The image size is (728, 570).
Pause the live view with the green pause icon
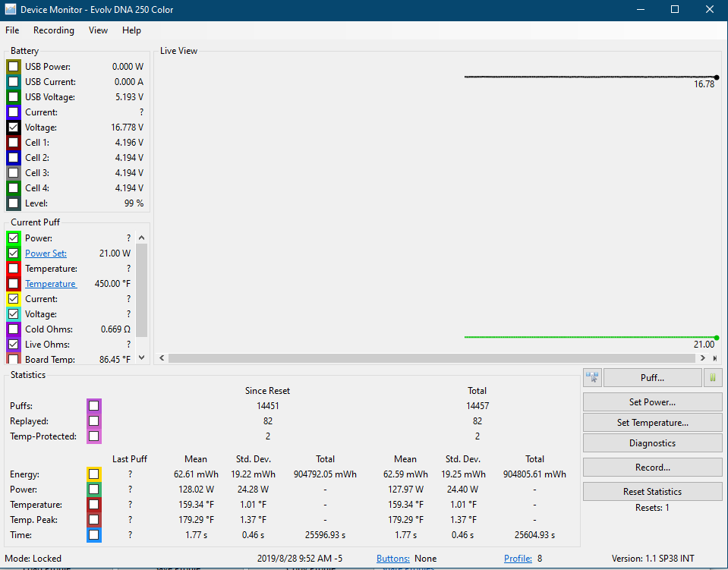coord(714,377)
